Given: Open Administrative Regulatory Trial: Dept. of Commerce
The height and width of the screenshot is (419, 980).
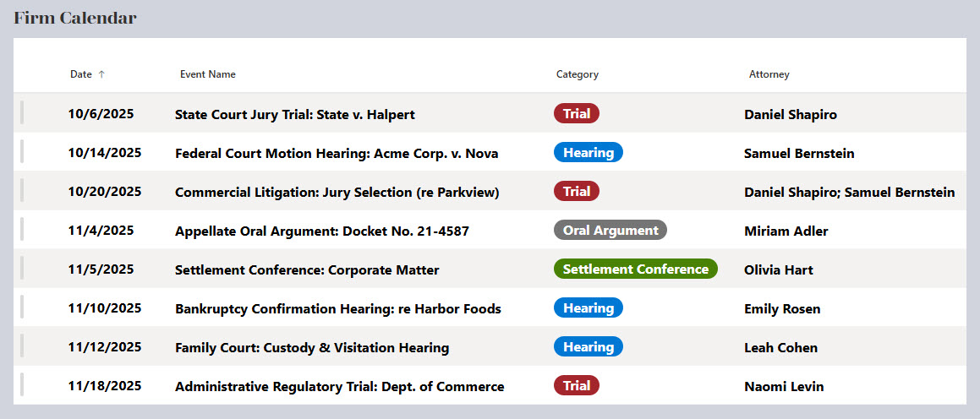Looking at the screenshot, I should point(340,387).
